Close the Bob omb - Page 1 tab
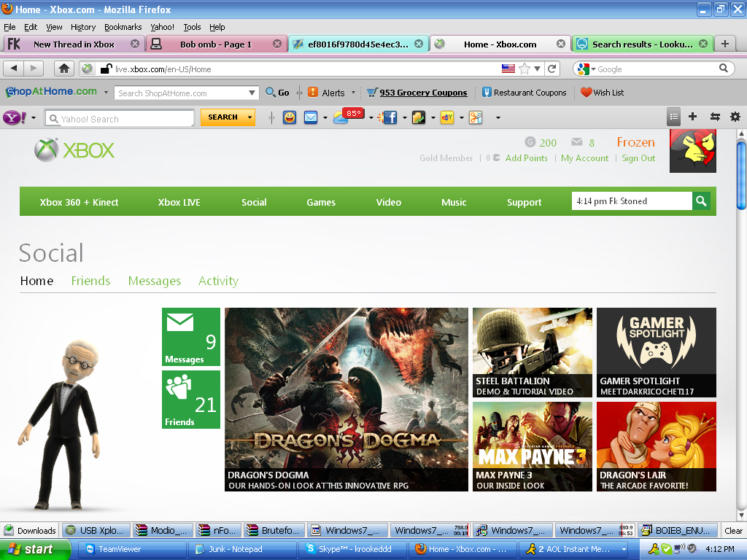747x560 pixels. [x=276, y=44]
